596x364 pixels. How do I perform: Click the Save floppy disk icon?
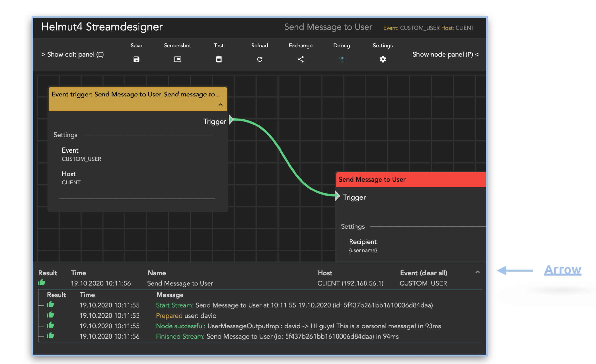click(136, 59)
